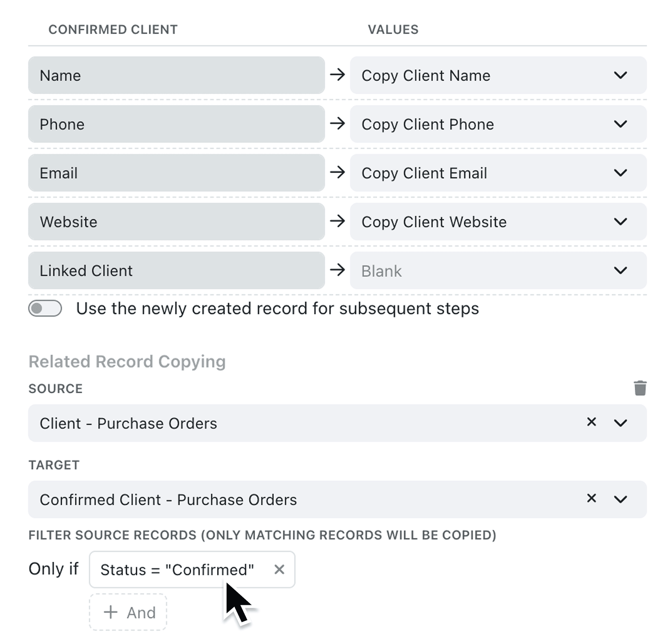Select the Email field mapping
This screenshot has width=672, height=638.
click(x=177, y=173)
